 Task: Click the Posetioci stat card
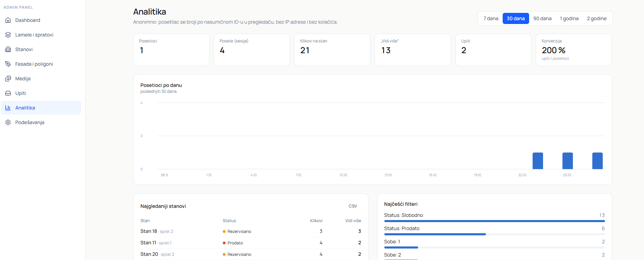tap(171, 50)
